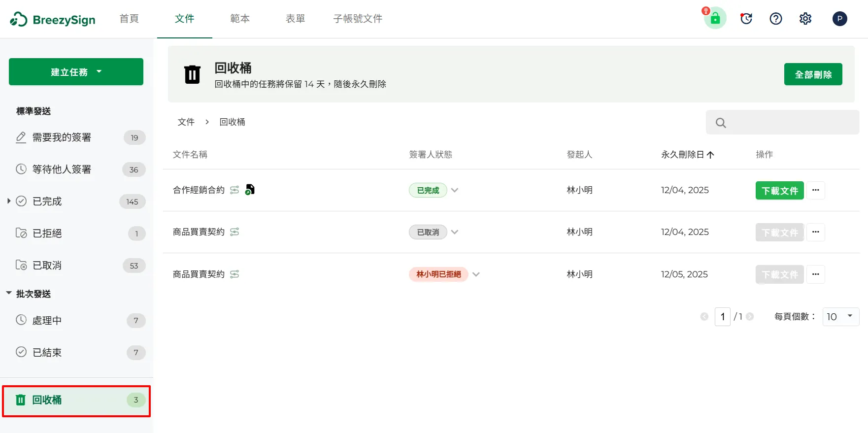This screenshot has width=868, height=433.
Task: Expand the 已完成 sidebar folder arrow
Action: tap(9, 201)
